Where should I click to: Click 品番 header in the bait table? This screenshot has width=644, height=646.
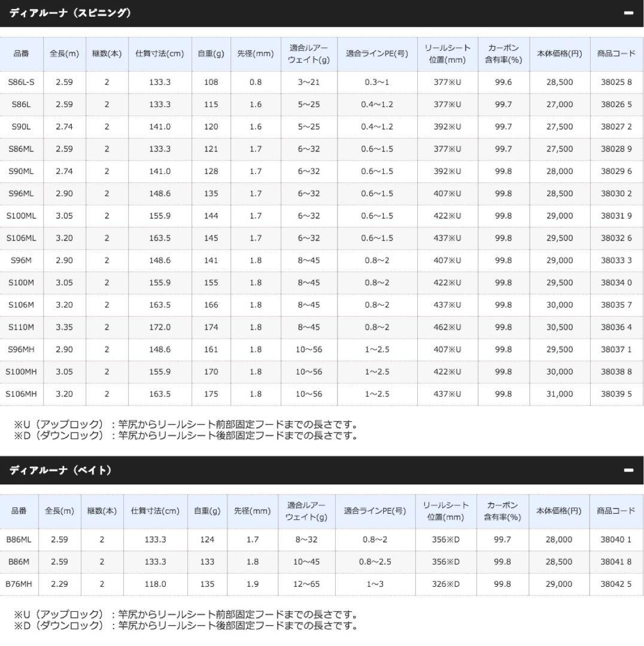click(19, 511)
